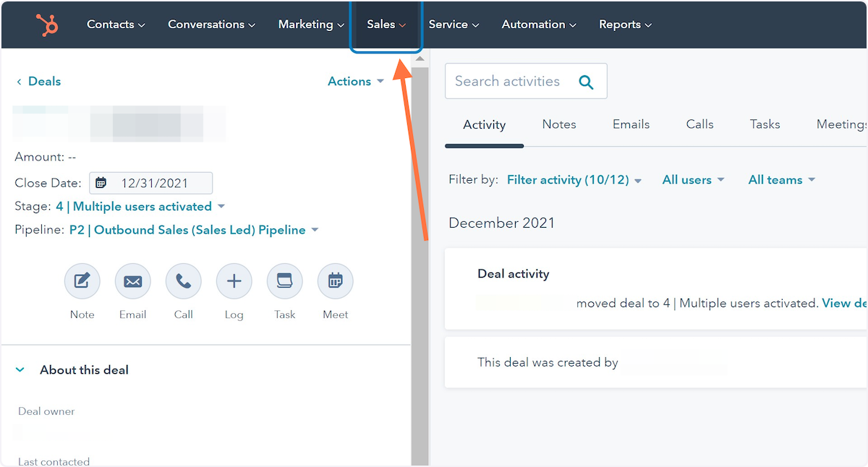Make a Call with phone icon
The height and width of the screenshot is (467, 868).
(x=184, y=281)
